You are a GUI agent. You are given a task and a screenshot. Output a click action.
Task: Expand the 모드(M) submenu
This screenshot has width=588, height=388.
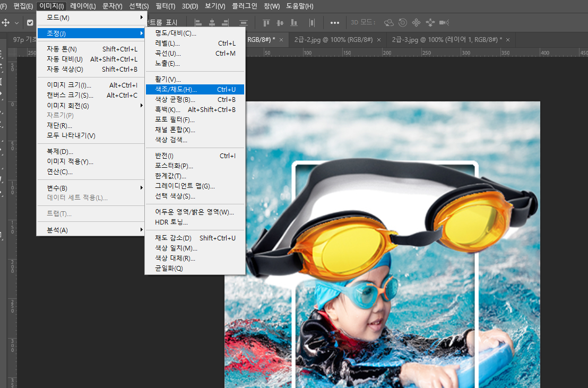tap(91, 18)
